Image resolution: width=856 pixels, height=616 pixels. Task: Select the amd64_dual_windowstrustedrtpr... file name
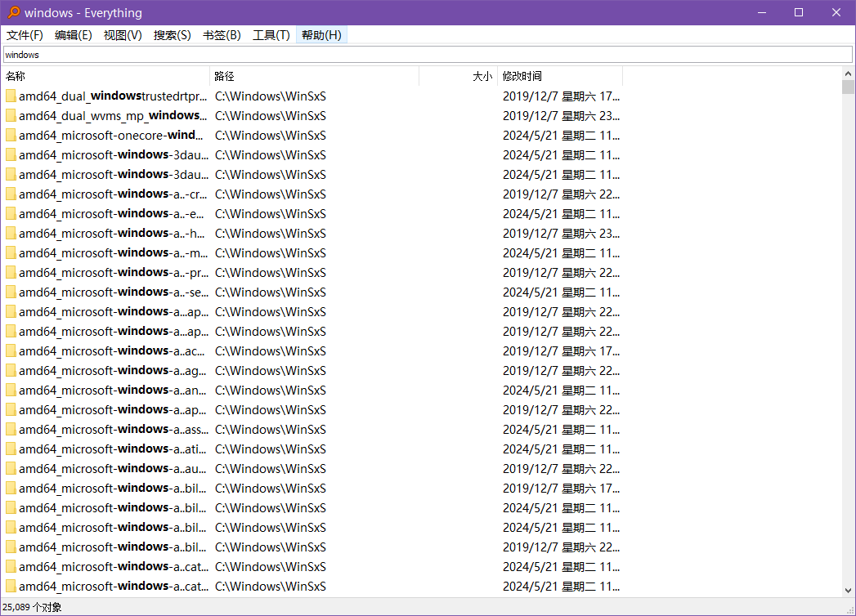(x=113, y=96)
